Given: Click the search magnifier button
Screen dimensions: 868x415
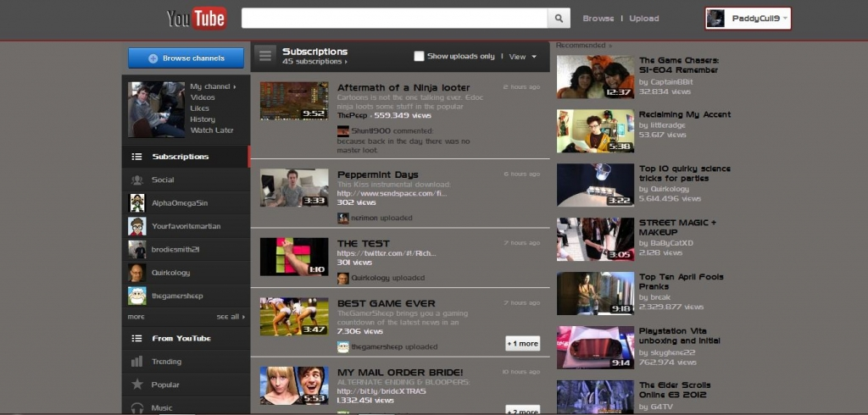Looking at the screenshot, I should tap(559, 19).
